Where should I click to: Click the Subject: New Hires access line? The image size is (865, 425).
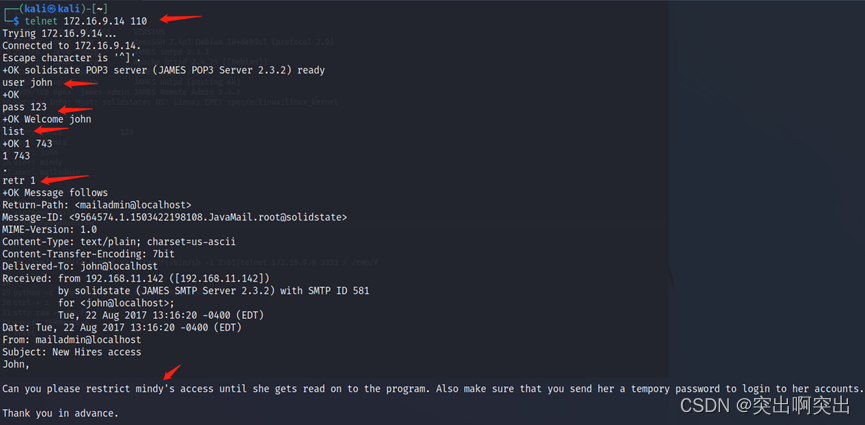71,351
